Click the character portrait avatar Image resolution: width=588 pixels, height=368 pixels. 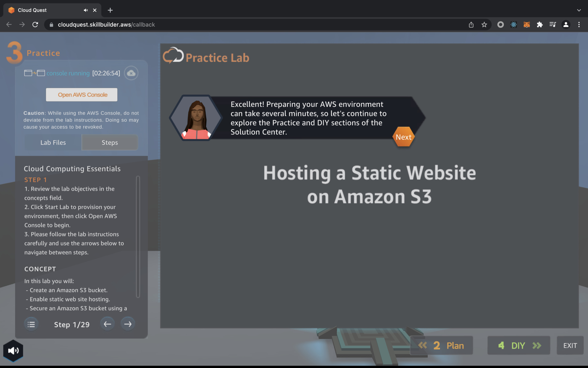click(196, 118)
